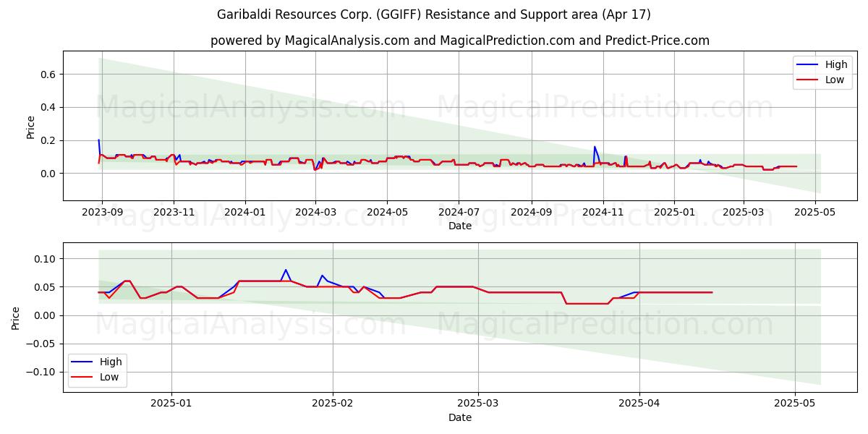Click 'High' in the upper chart legend
This screenshot has height=434, width=868.
tap(836, 64)
